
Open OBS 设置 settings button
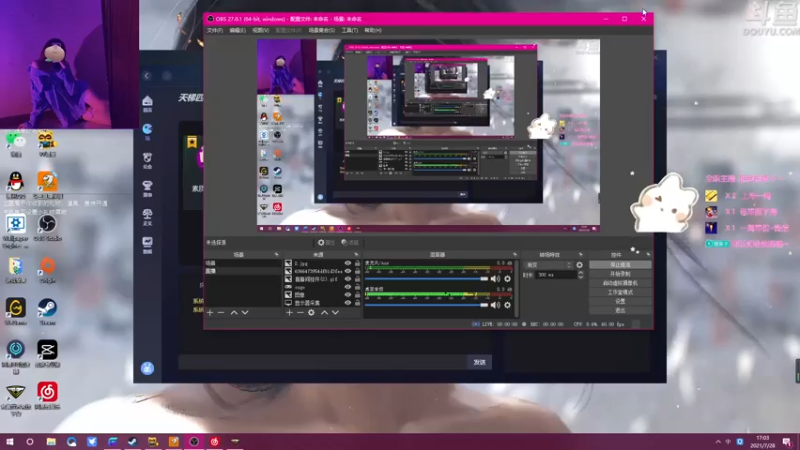point(620,301)
